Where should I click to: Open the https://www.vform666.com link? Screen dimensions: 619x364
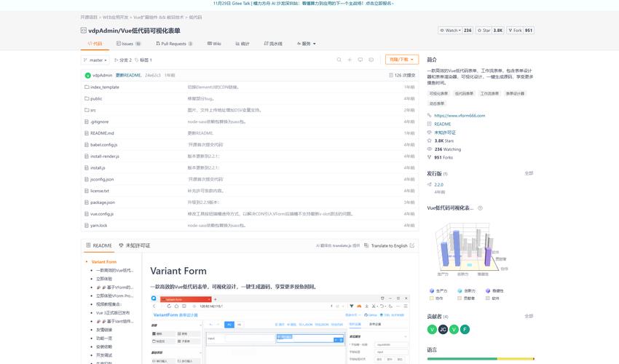coord(460,116)
